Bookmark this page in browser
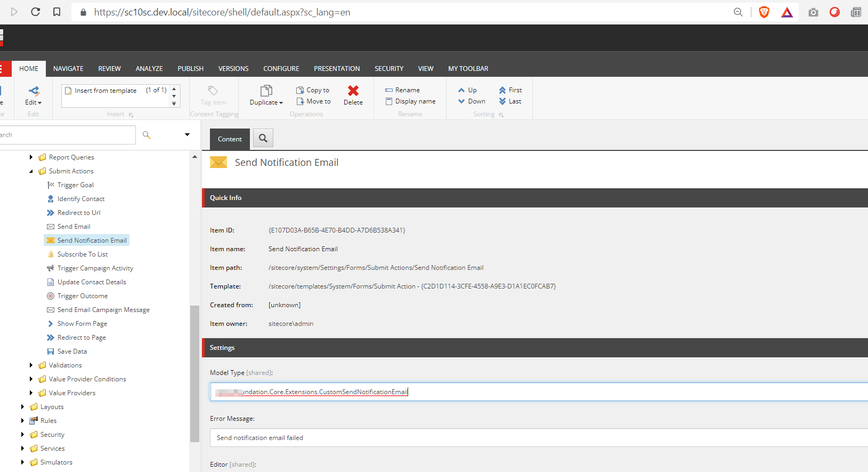 coord(56,12)
